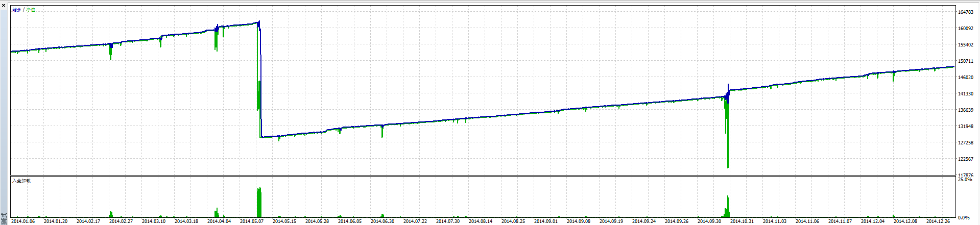Click the 141330 value on price axis
This screenshot has width=980, height=225.
(965, 94)
